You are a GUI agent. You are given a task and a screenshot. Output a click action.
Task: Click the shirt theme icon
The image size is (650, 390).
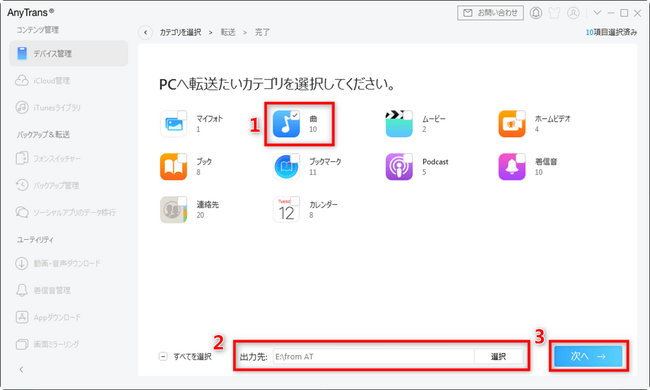pos(554,13)
